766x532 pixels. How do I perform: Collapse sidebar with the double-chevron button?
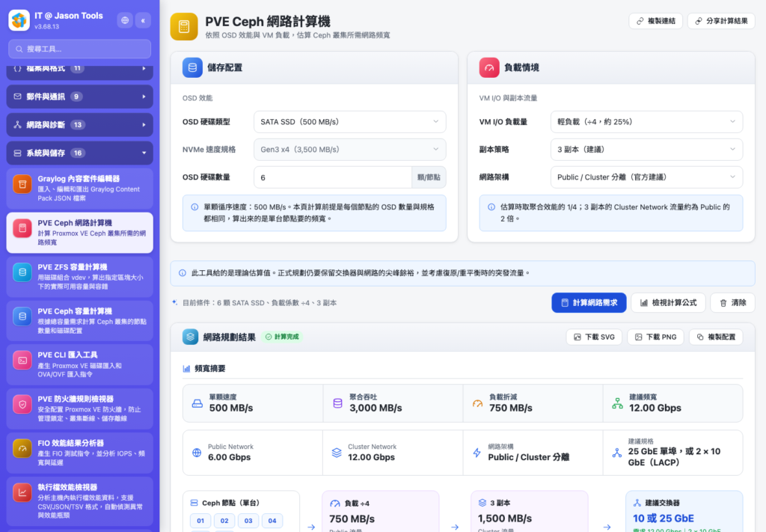143,20
